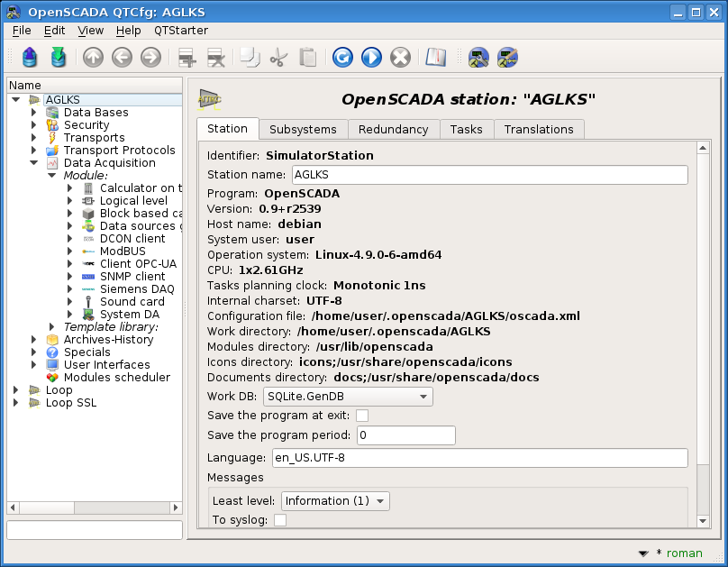Go up a level with the Up arrow icon
The image size is (728, 567).
click(94, 58)
